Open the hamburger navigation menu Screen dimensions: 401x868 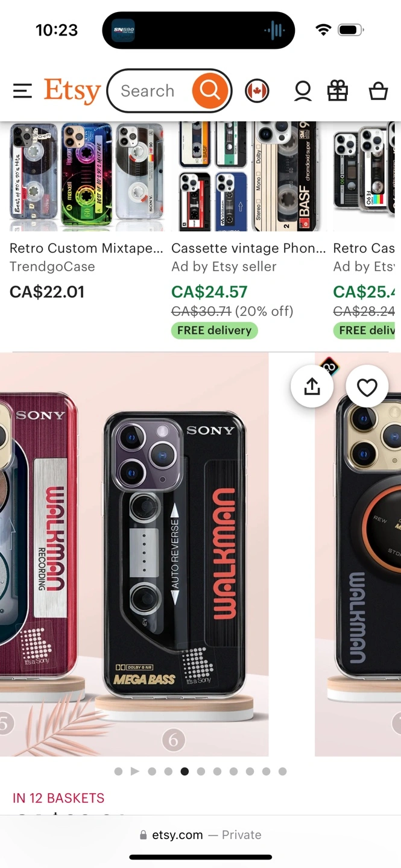pyautogui.click(x=22, y=91)
